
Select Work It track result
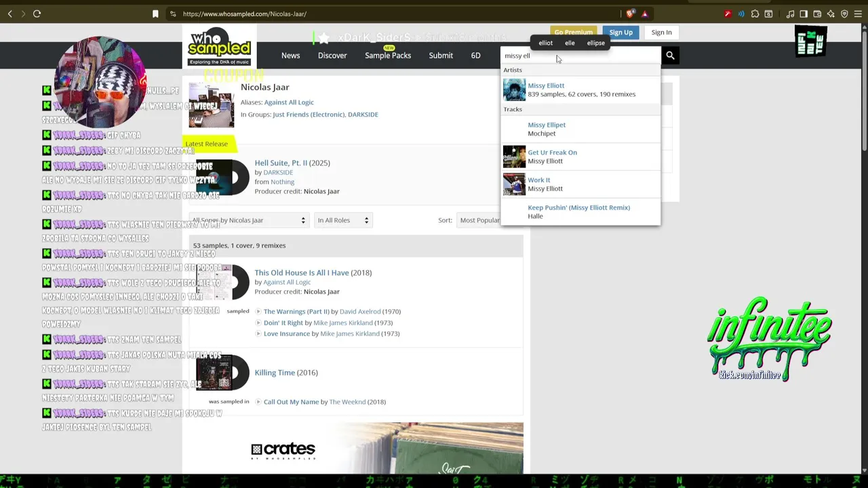580,184
